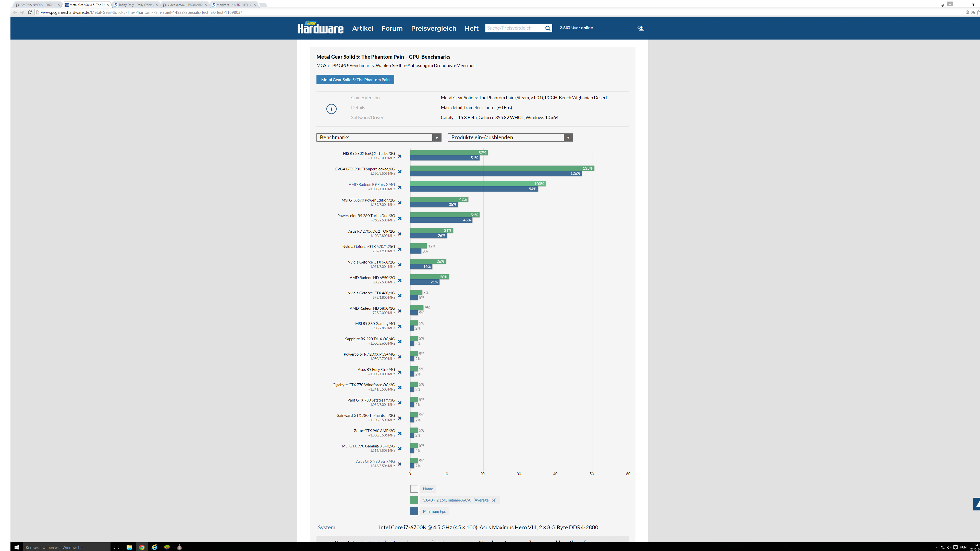Remove Powercolor R9 280 Turbo Duo with X
The width and height of the screenshot is (980, 551).
click(399, 218)
